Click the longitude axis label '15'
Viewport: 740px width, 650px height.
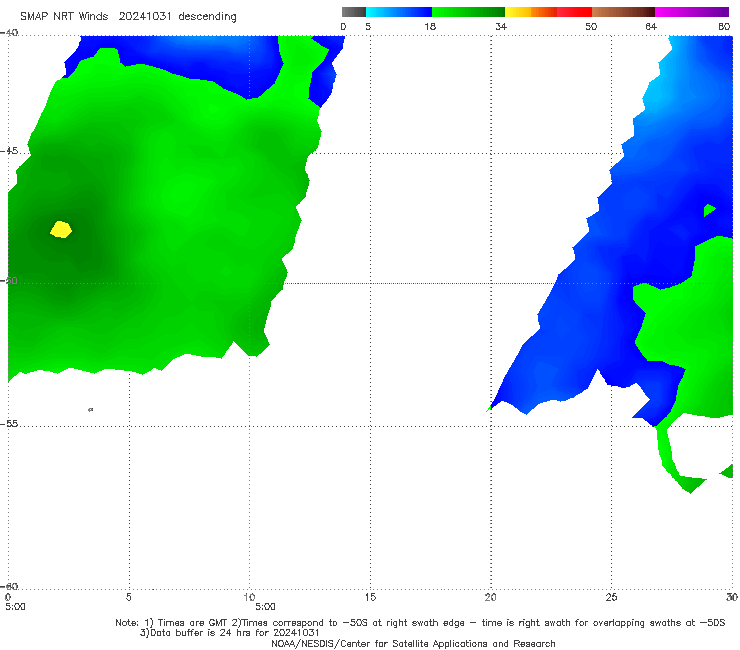(x=370, y=597)
